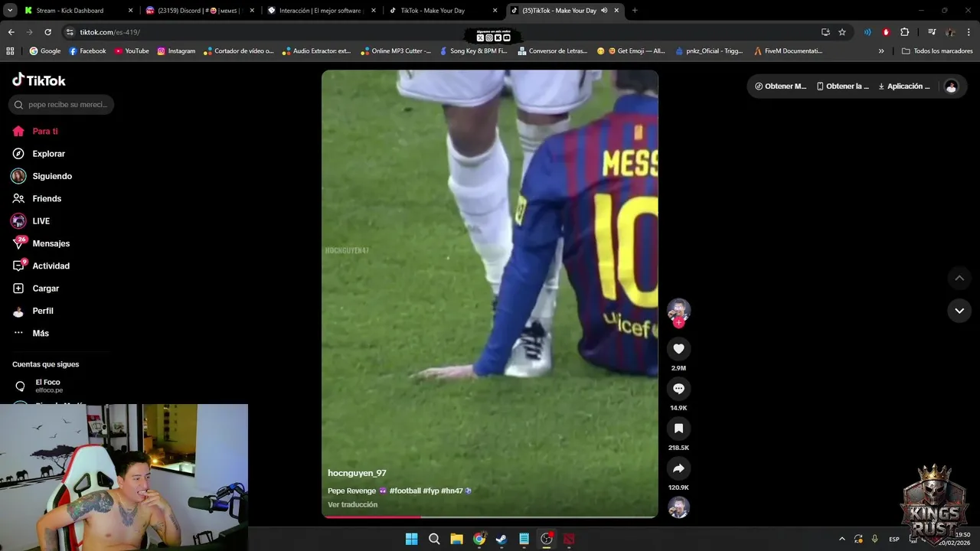The height and width of the screenshot is (551, 980).
Task: Open the Chrome profile avatar
Action: click(x=950, y=32)
